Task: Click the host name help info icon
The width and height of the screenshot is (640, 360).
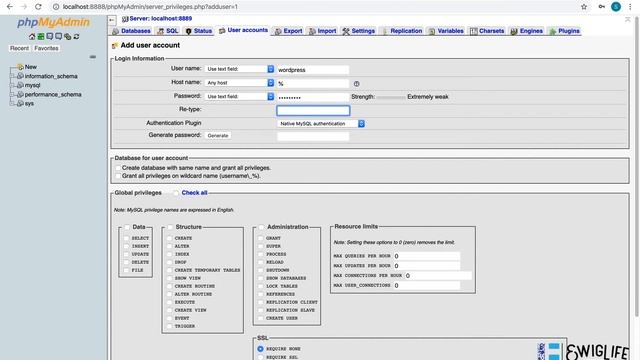Action: [x=356, y=84]
